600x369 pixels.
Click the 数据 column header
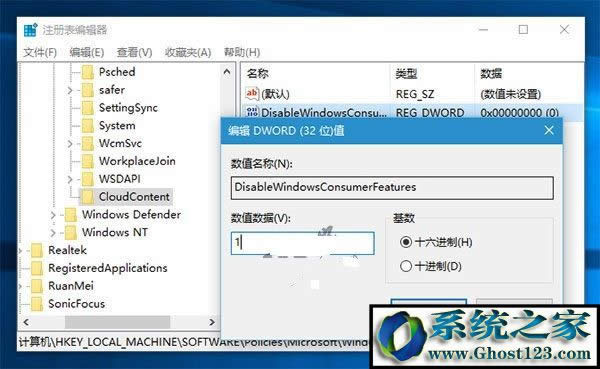point(491,73)
